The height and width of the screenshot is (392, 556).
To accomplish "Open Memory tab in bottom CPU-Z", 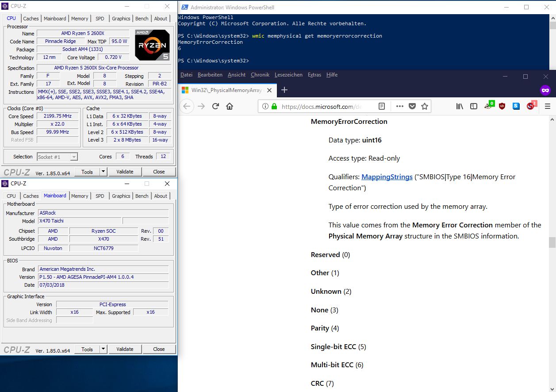I will (x=80, y=196).
